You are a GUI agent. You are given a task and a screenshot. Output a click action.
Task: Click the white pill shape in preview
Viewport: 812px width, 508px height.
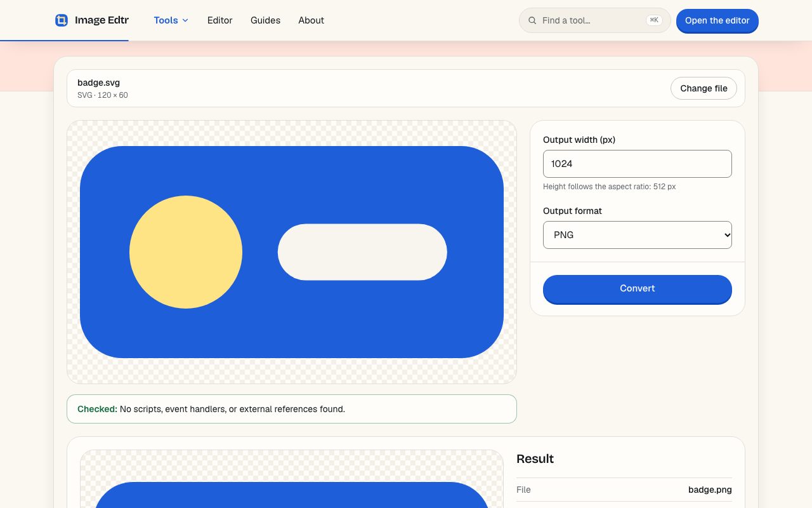pos(362,252)
